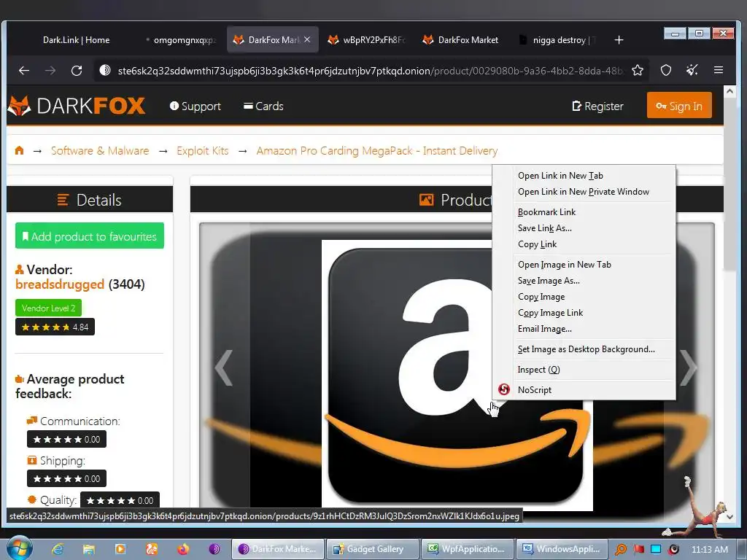747x560 pixels.
Task: Open the shield security level icon
Action: [x=665, y=71]
